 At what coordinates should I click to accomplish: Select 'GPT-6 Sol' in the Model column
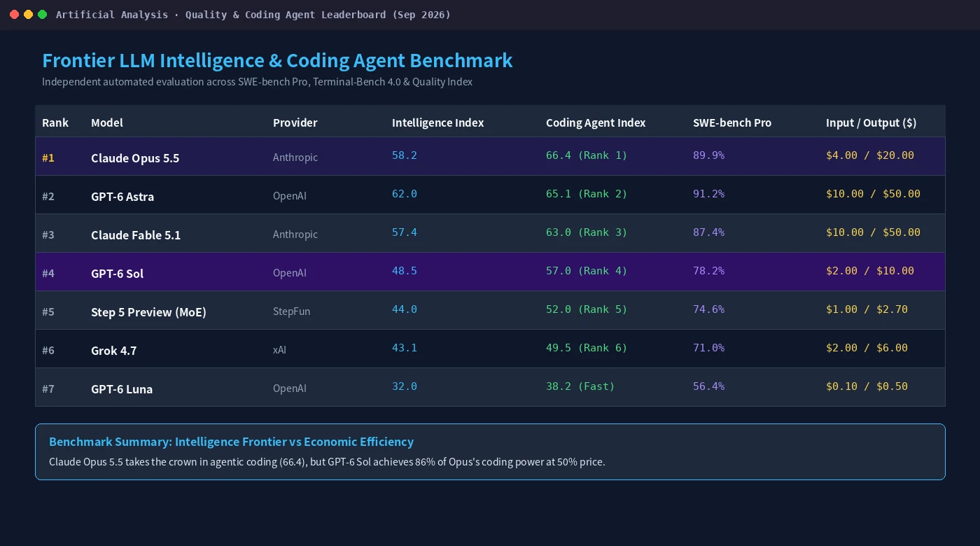[117, 274]
